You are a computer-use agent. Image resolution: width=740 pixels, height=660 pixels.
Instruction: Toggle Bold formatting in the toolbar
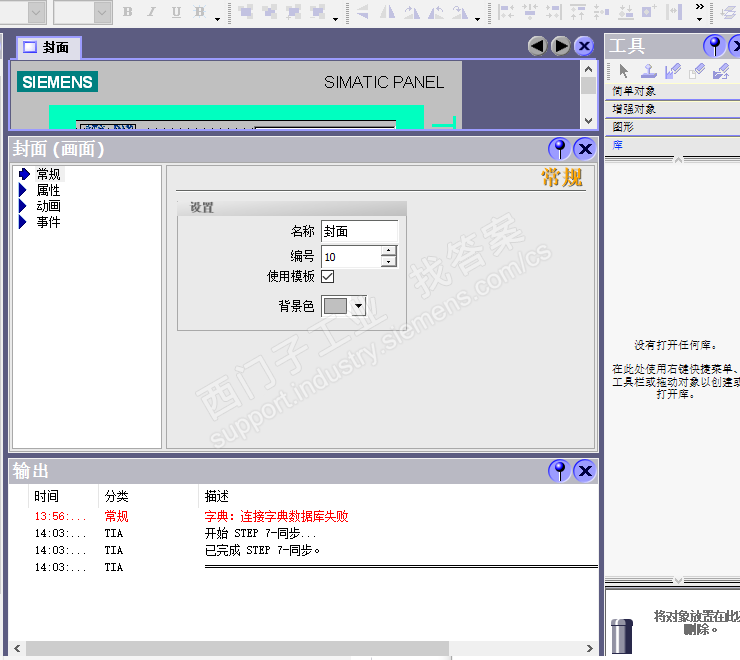click(x=127, y=12)
